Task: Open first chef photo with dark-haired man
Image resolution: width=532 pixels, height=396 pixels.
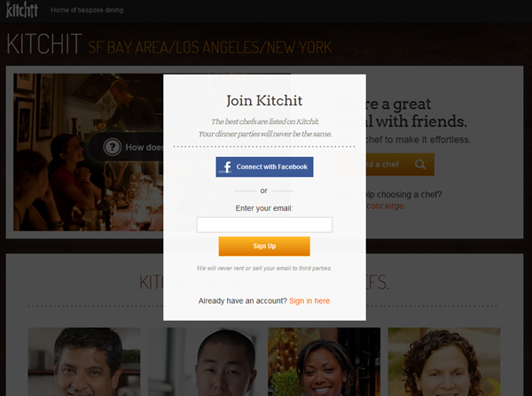Action: (x=84, y=361)
